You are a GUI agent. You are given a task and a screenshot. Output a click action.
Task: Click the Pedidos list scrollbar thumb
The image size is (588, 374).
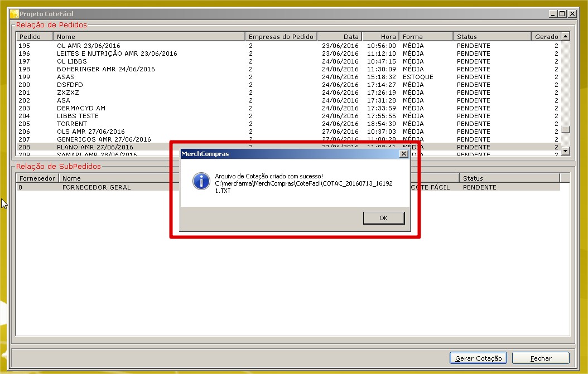tap(566, 130)
